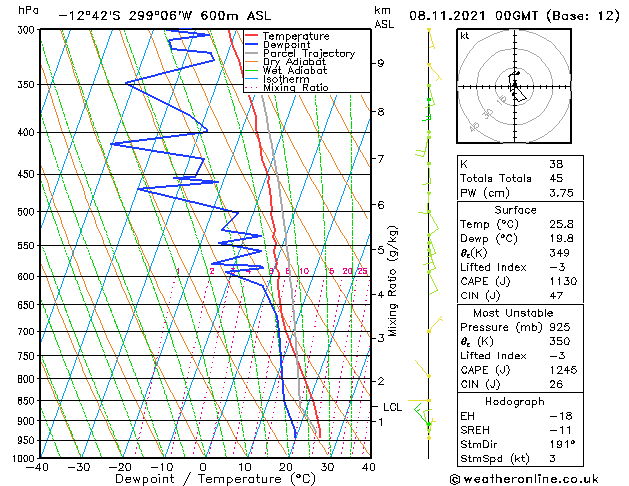Click the hodograph wind plot
The width and height of the screenshot is (629, 486).
pos(514,86)
